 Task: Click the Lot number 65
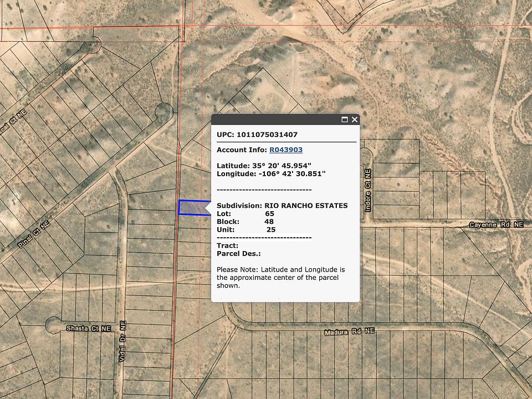pos(270,213)
